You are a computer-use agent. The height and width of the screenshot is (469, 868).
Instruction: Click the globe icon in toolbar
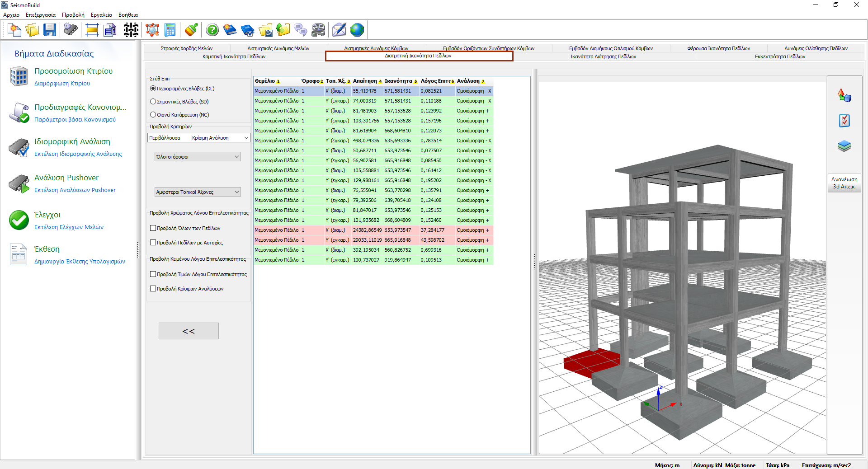tap(357, 30)
